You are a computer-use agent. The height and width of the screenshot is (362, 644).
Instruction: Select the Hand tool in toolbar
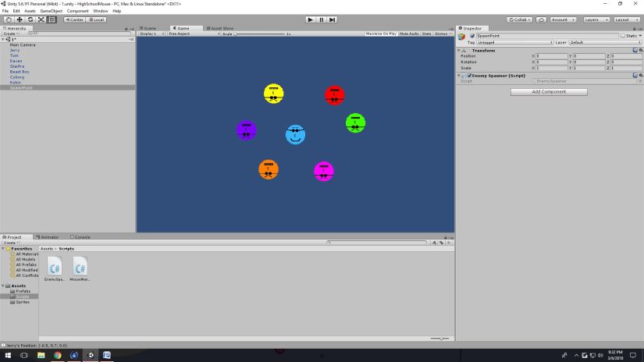(x=9, y=20)
